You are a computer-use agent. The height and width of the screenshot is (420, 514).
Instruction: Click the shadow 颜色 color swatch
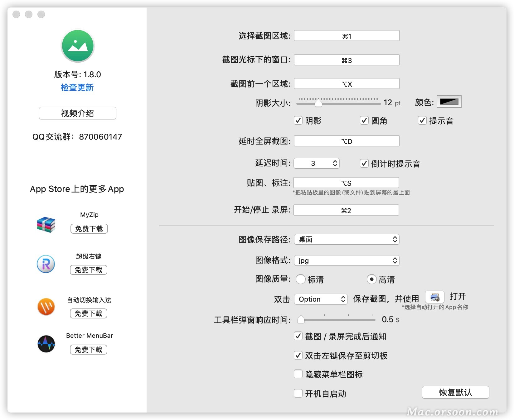click(449, 102)
